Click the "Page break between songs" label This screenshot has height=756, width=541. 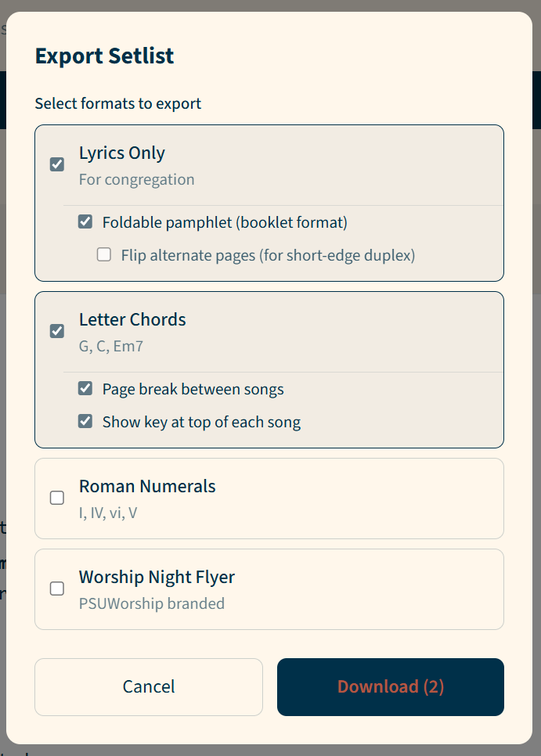(193, 389)
